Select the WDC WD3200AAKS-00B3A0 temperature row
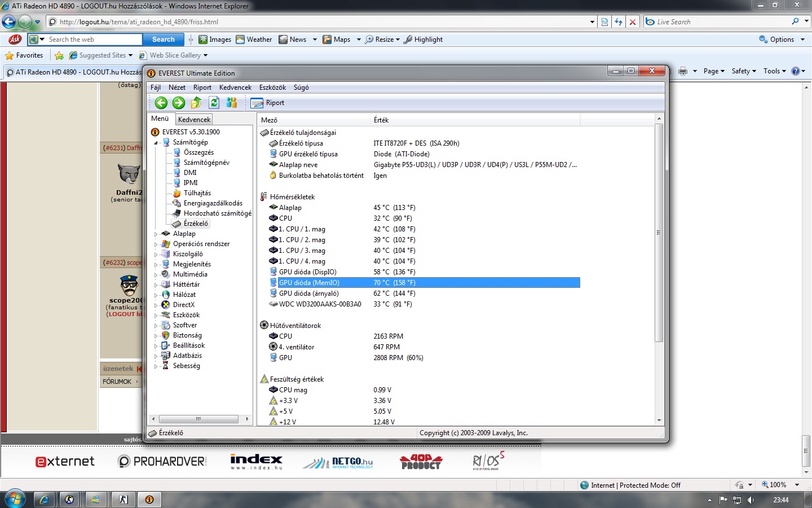Screen dimensions: 812x508 click(424, 304)
